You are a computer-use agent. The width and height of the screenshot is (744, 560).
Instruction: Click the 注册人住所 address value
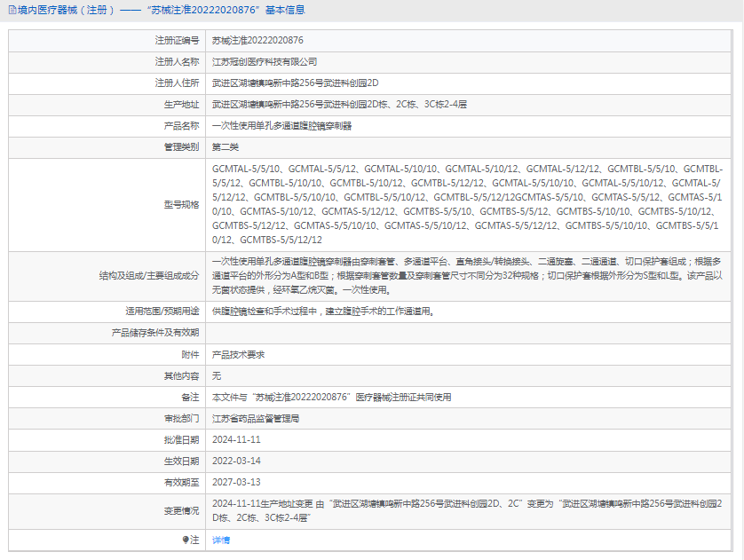295,83
